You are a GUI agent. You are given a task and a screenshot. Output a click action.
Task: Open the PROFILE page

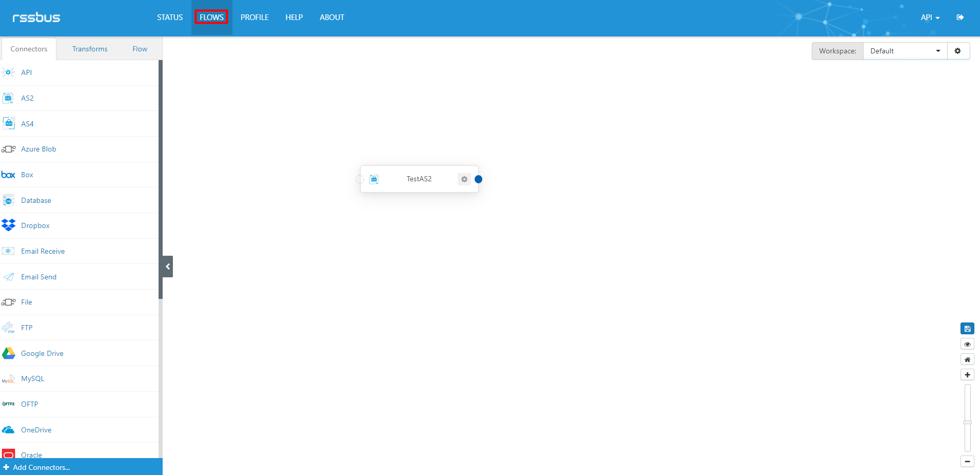pyautogui.click(x=254, y=17)
